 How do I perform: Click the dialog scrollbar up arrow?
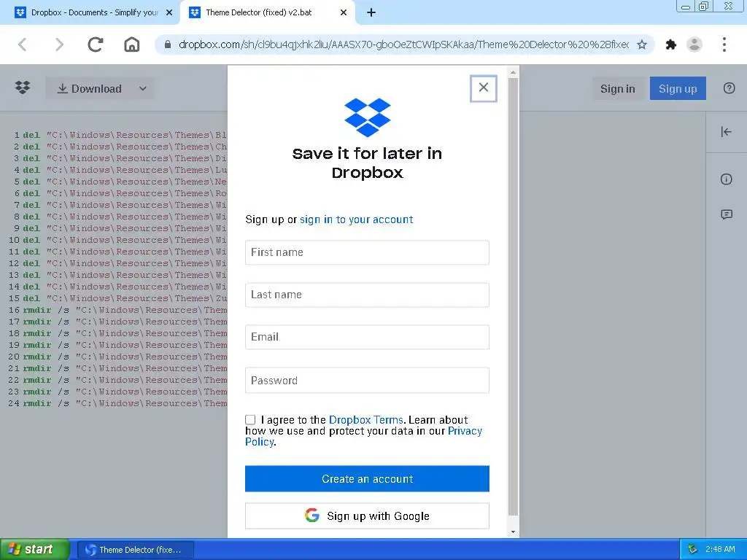click(513, 72)
